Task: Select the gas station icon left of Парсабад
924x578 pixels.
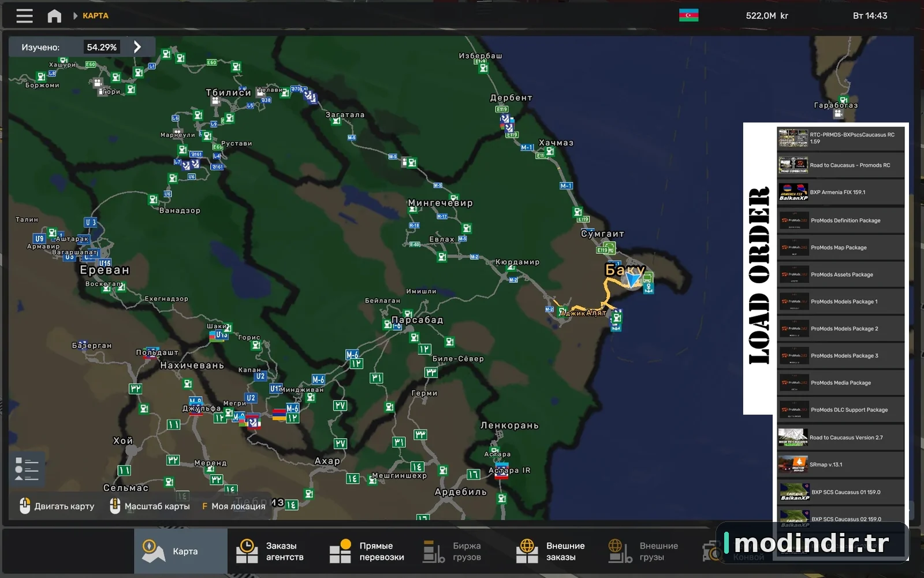Action: [388, 325]
